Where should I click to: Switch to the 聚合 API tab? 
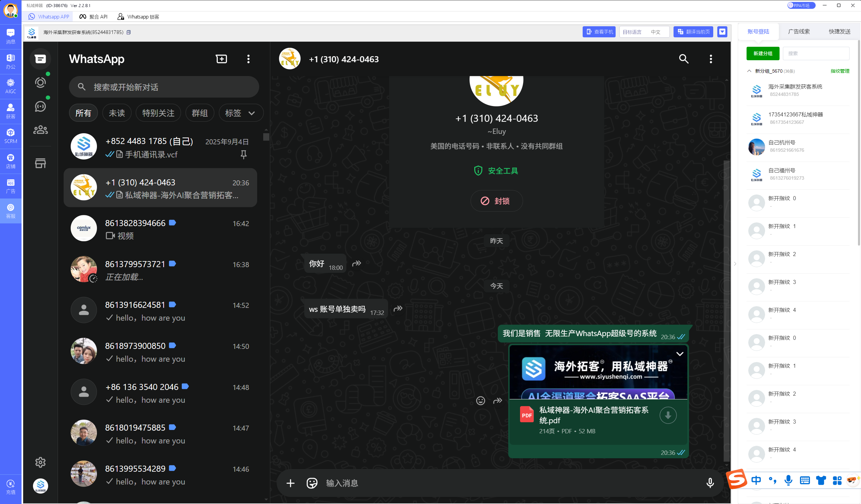tap(93, 16)
